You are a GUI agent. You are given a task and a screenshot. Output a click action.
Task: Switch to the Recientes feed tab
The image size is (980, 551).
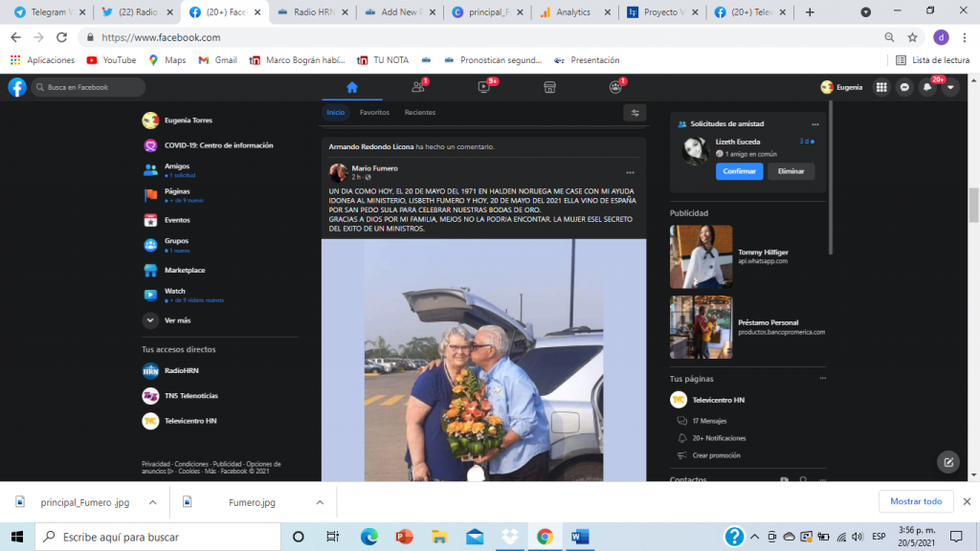point(419,113)
